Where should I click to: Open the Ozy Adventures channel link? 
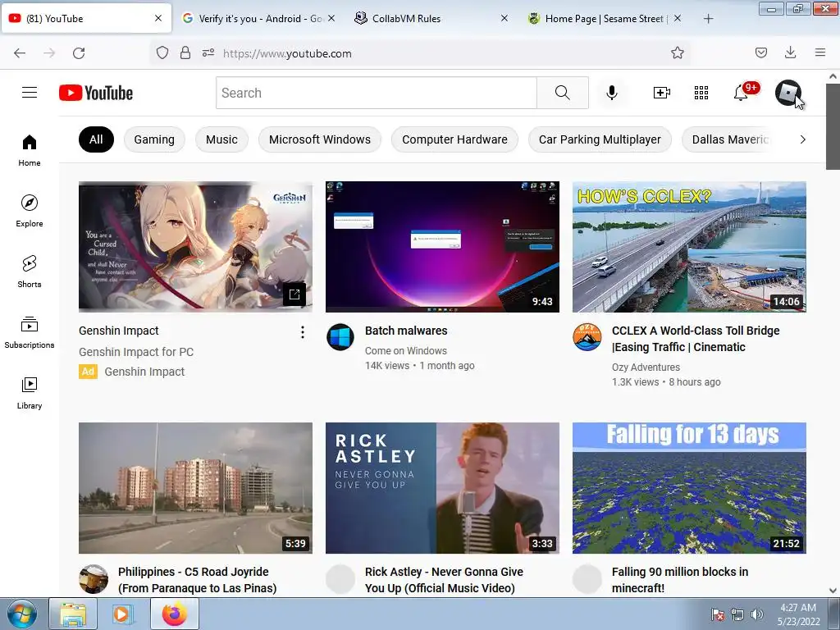[646, 367]
